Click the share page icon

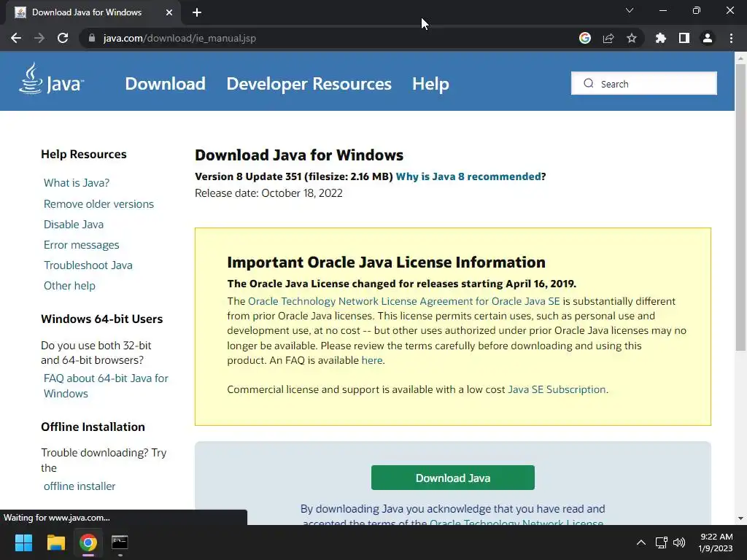point(608,38)
